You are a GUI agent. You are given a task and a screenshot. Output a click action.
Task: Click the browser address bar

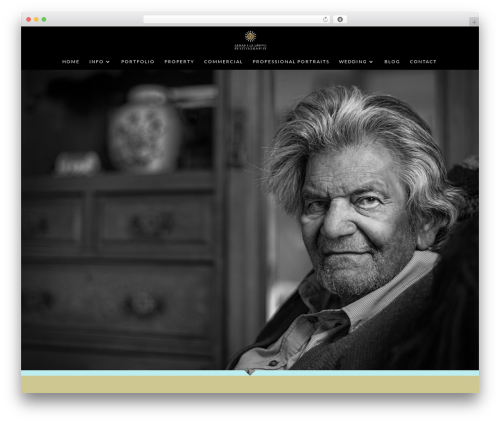pyautogui.click(x=237, y=19)
